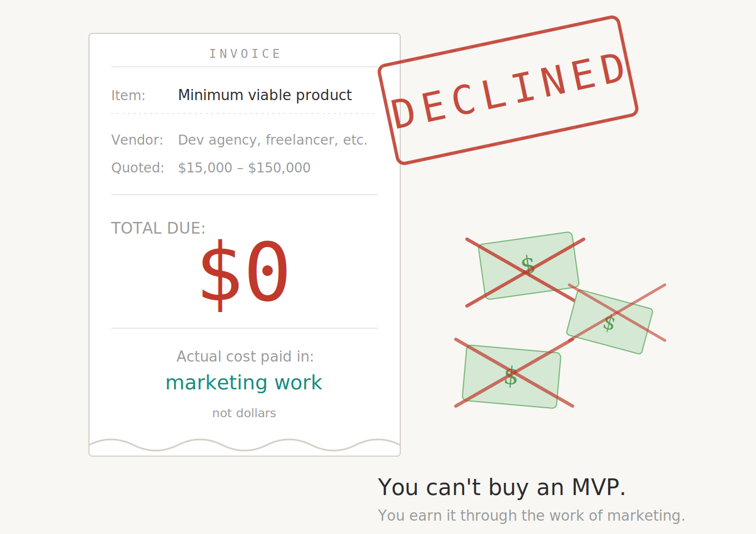
Task: Click the 'not dollars' caption
Action: (244, 413)
